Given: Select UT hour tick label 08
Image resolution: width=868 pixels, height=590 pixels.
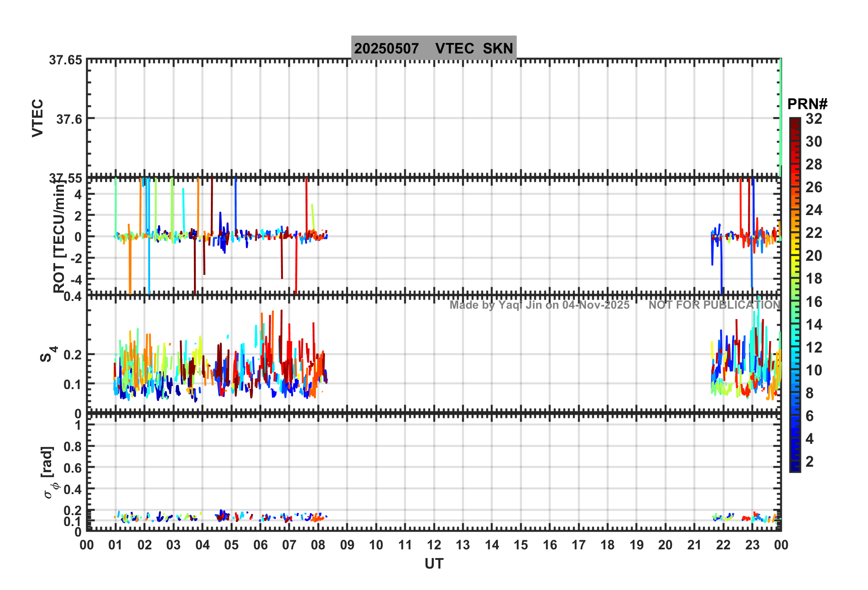Looking at the screenshot, I should point(318,545).
